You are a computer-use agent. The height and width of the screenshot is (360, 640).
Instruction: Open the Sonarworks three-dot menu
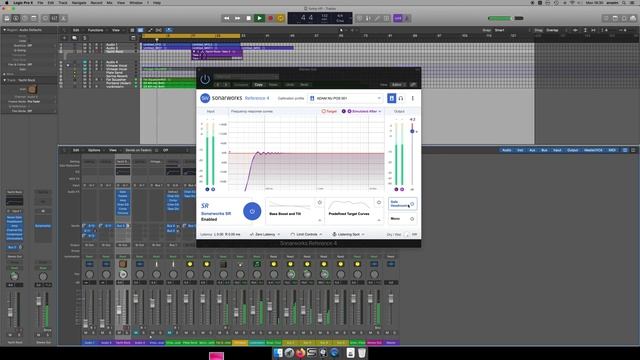click(413, 98)
